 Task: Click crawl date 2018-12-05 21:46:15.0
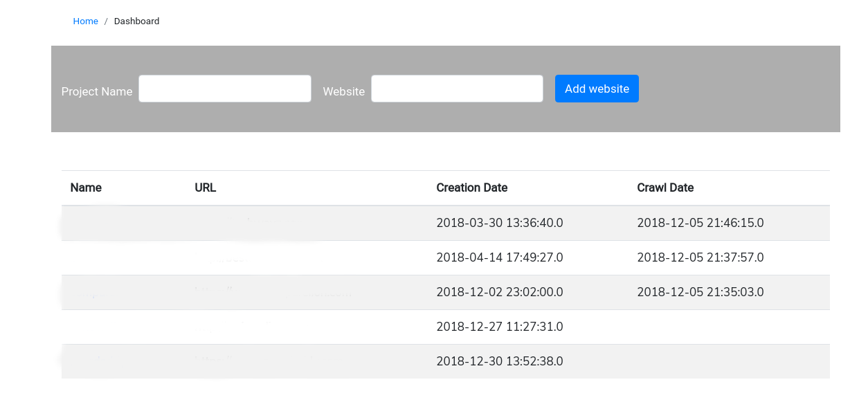point(700,223)
